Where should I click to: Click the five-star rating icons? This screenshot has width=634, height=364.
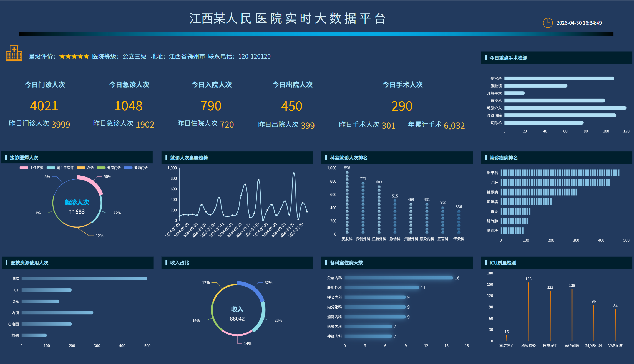pyautogui.click(x=74, y=57)
